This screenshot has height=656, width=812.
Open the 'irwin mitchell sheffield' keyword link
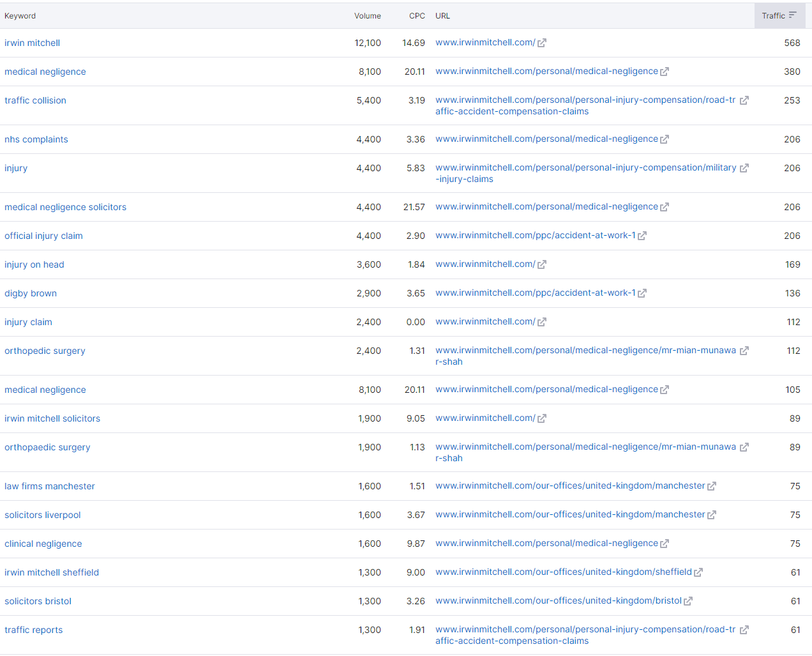tap(52, 572)
